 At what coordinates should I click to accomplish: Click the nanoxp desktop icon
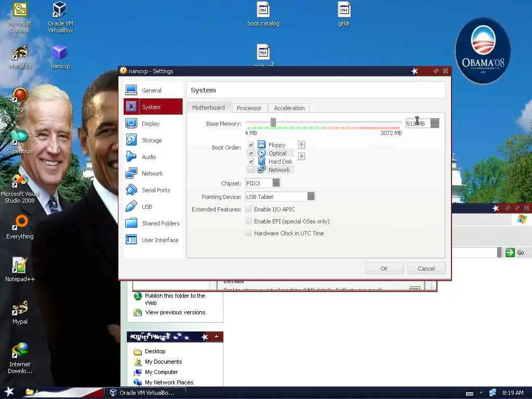pos(60,57)
